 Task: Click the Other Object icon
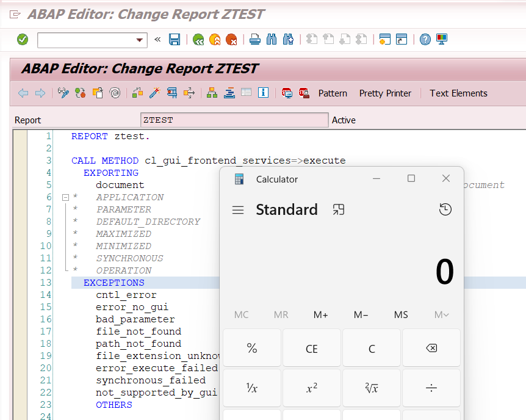pyautogui.click(x=98, y=93)
